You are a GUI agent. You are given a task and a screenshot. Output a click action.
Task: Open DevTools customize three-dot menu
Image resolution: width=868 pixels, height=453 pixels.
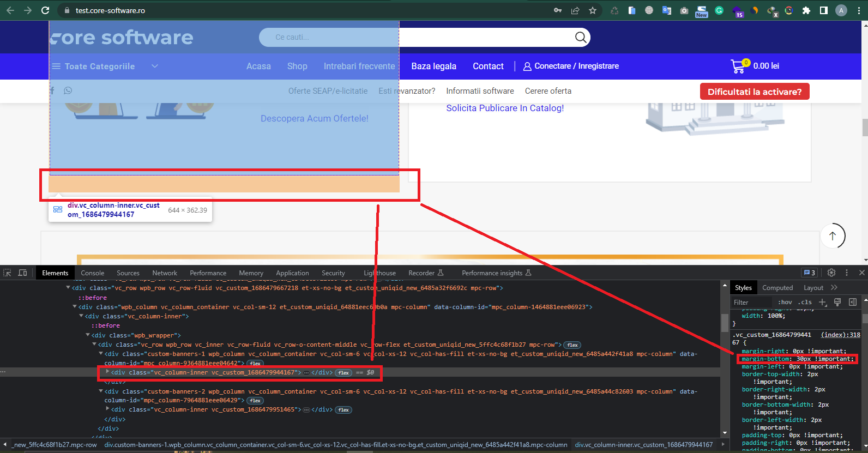(847, 273)
